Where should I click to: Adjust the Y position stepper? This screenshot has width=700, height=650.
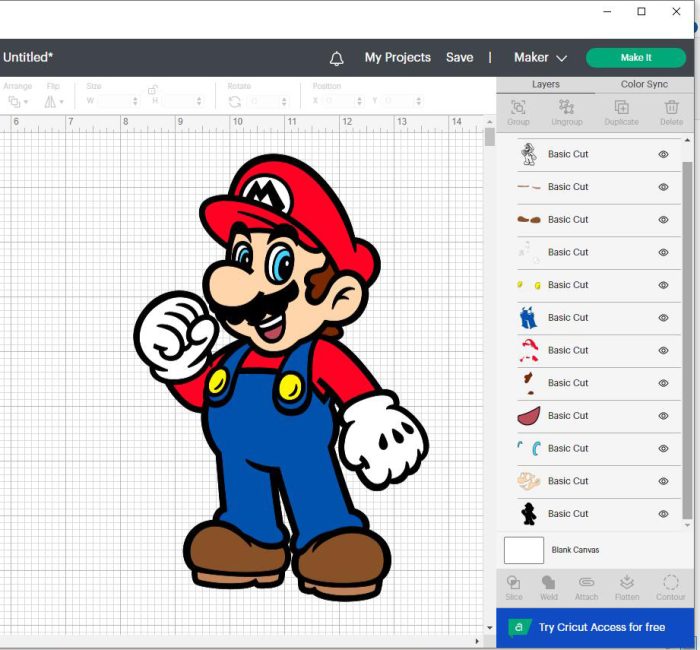[x=418, y=101]
